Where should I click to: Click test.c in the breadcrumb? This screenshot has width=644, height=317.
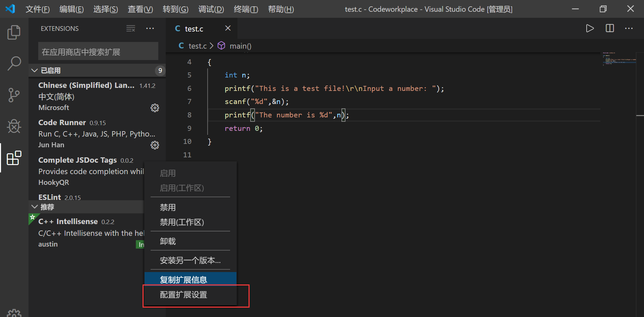(198, 46)
